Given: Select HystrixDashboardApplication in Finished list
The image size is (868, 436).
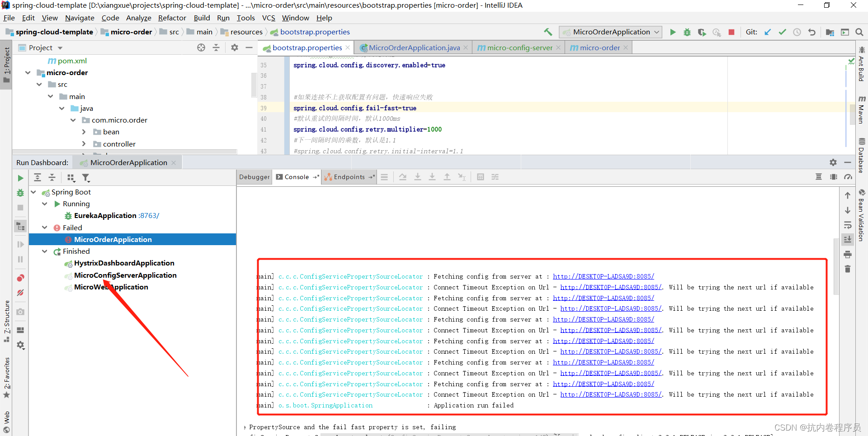Looking at the screenshot, I should pos(124,263).
